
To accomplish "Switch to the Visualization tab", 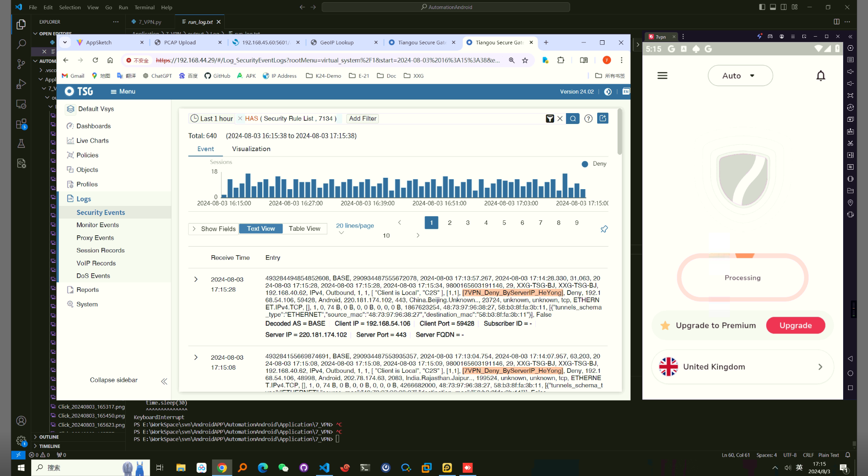I will point(251,149).
